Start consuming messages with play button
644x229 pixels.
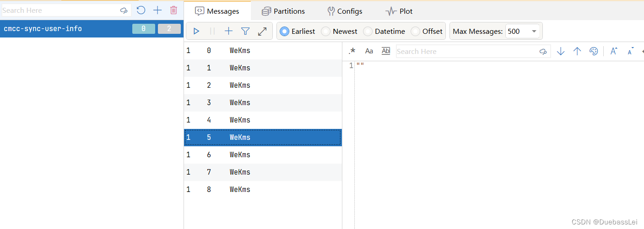196,31
